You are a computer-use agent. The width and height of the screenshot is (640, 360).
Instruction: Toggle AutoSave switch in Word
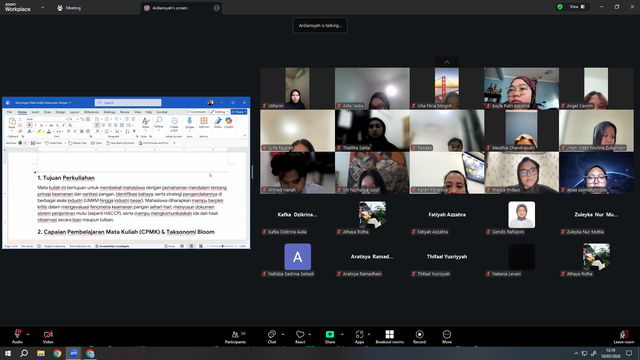(x=22, y=143)
